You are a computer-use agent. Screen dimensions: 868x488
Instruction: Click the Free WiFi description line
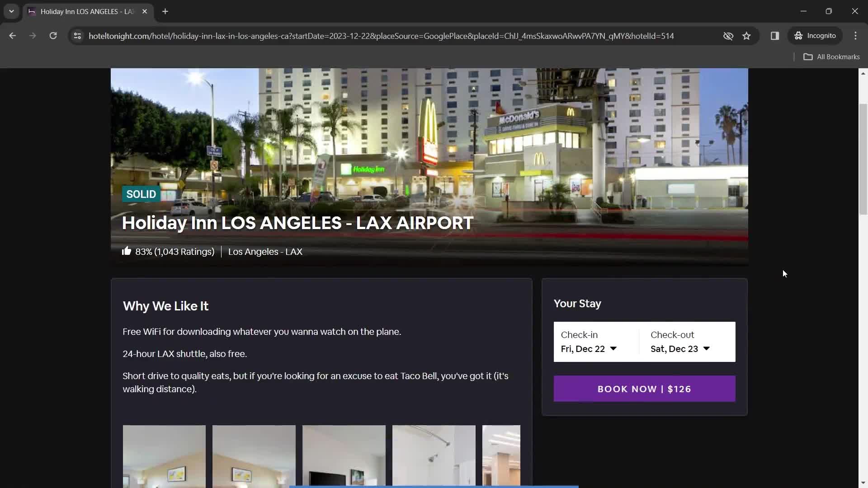pyautogui.click(x=262, y=332)
